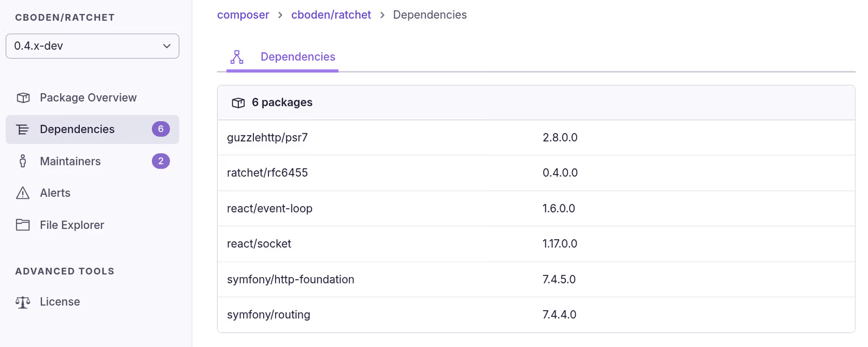Open Package Overview in the sidebar
The image size is (868, 347).
(88, 98)
